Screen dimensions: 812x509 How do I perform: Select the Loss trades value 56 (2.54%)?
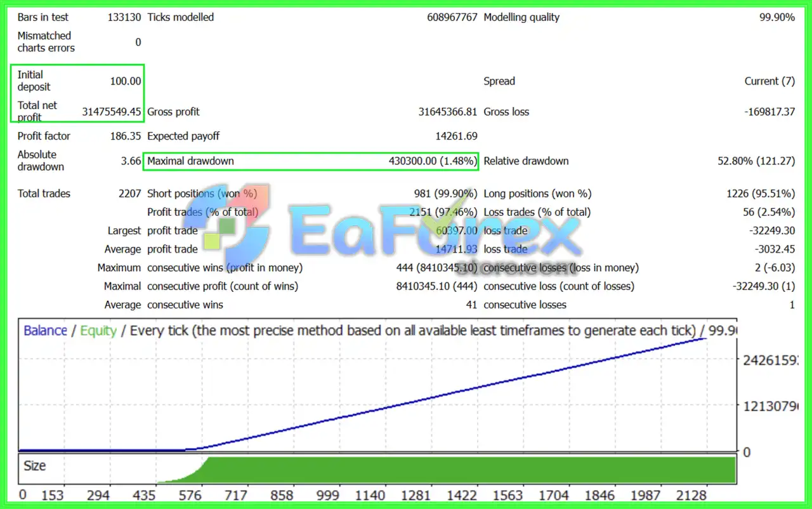point(768,212)
